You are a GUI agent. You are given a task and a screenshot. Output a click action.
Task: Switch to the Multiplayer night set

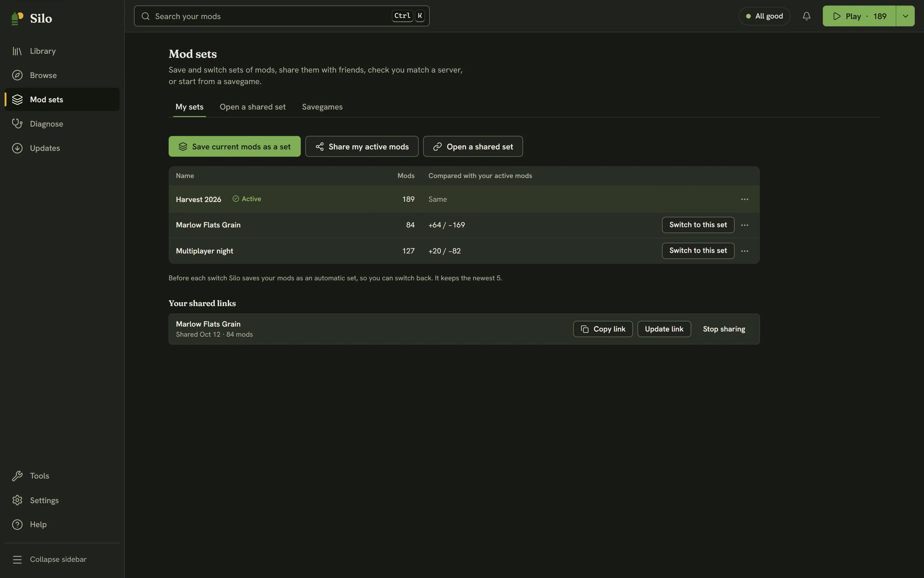698,251
